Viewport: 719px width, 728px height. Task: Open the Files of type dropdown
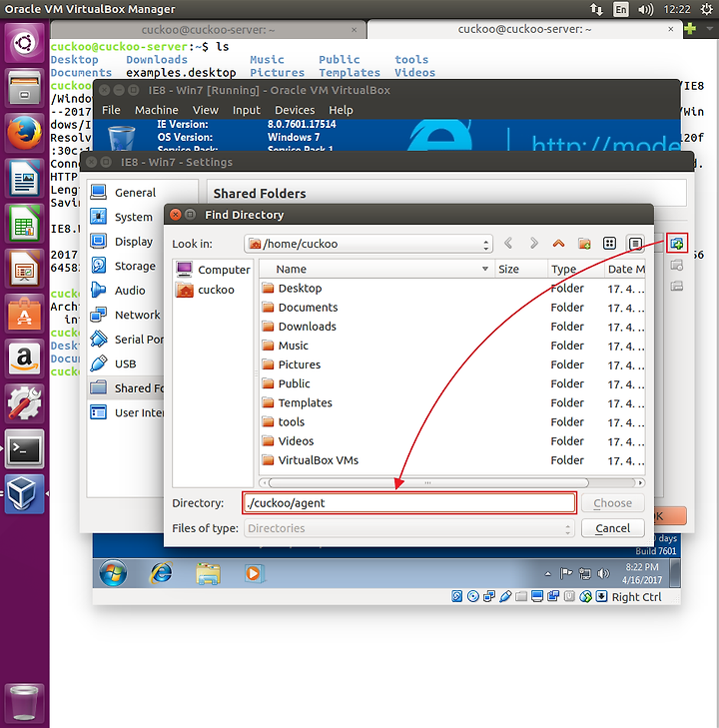pos(409,528)
